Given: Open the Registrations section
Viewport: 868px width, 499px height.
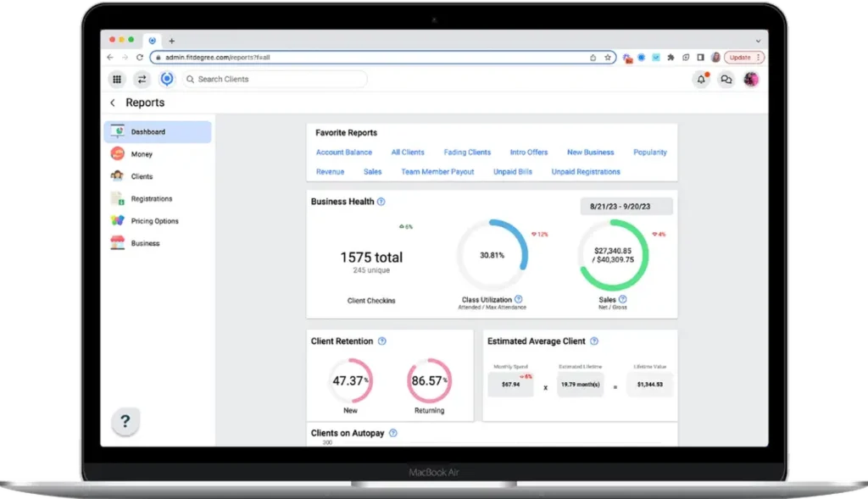Looking at the screenshot, I should click(151, 199).
